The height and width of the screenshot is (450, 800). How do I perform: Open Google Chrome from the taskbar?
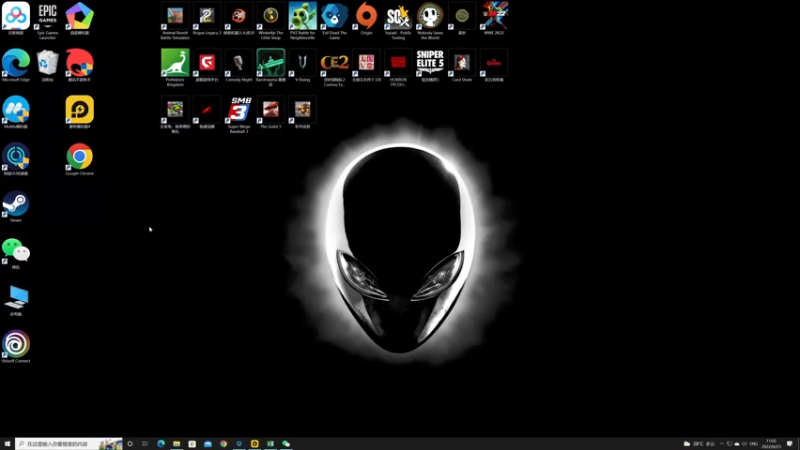pos(223,444)
